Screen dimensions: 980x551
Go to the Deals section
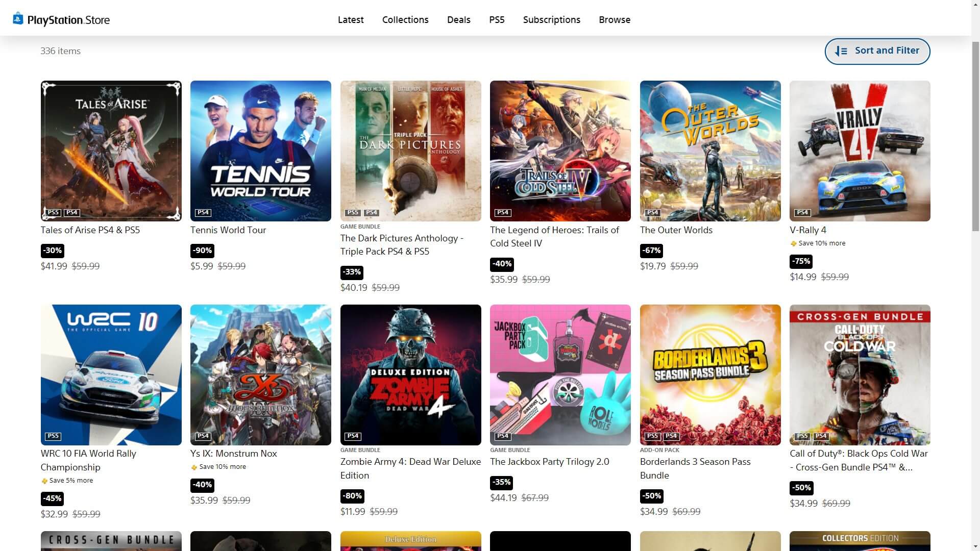pyautogui.click(x=458, y=20)
